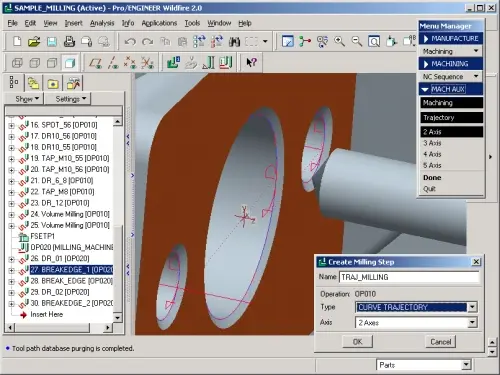The width and height of the screenshot is (500, 375).
Task: Toggle datum points display icon
Action: coord(130,63)
